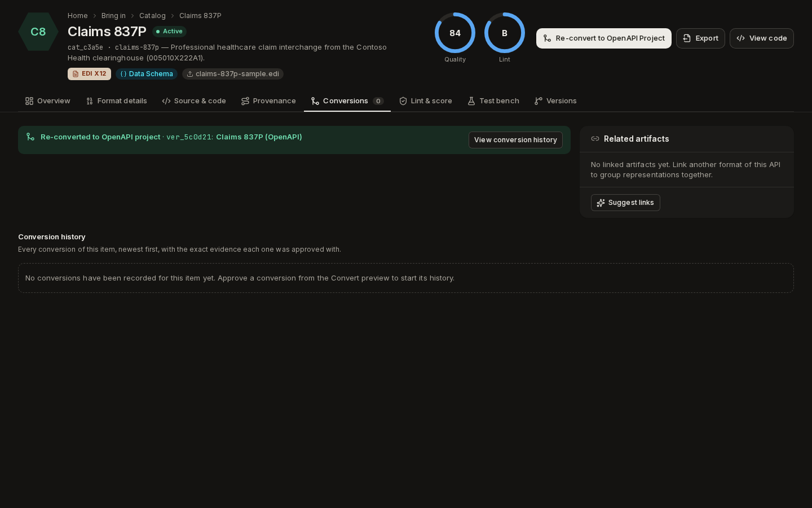Click Re-convert to OpenAPI Project button
812x508 pixels.
coord(604,38)
